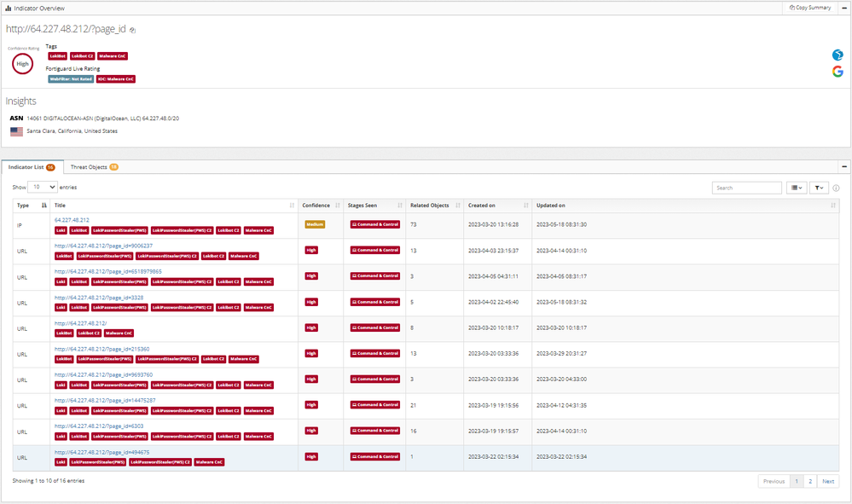Click updated date 2023-05-18 08:31:30
Screen dimensions: 852x504
point(561,224)
